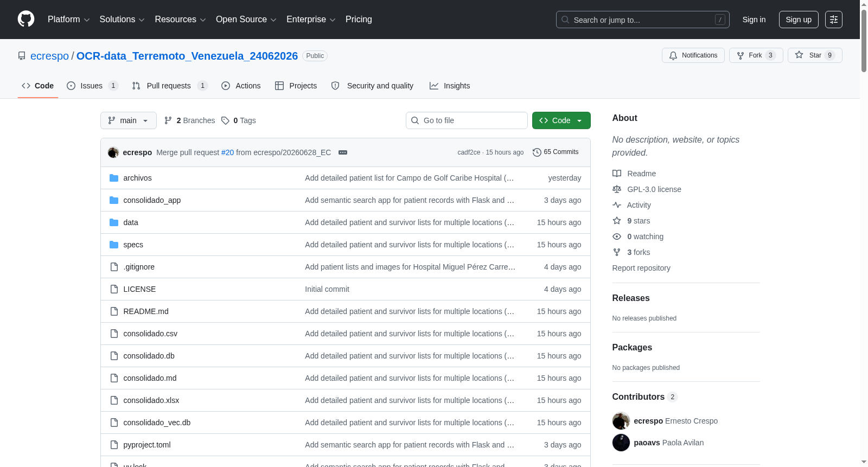Click the branch icon beside 2 Branches
Viewport: 868px width, 467px height.
(168, 120)
